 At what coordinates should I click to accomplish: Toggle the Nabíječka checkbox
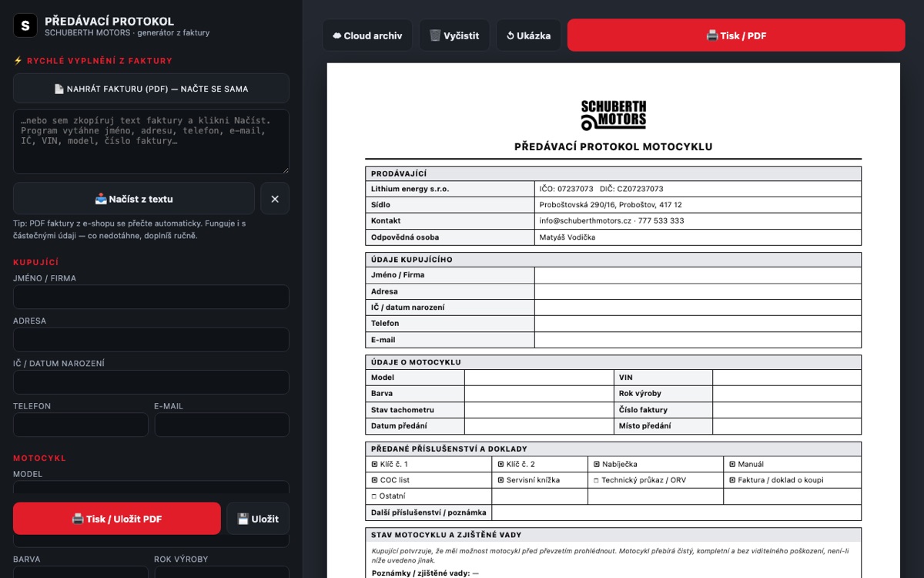pyautogui.click(x=596, y=465)
